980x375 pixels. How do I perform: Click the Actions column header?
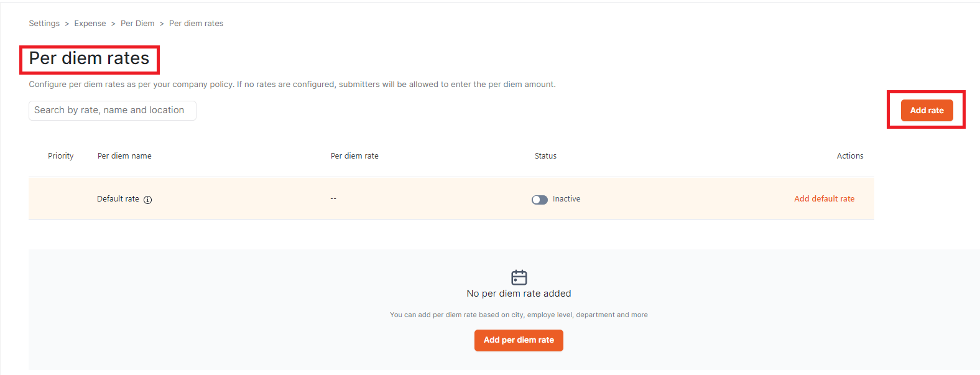point(849,156)
